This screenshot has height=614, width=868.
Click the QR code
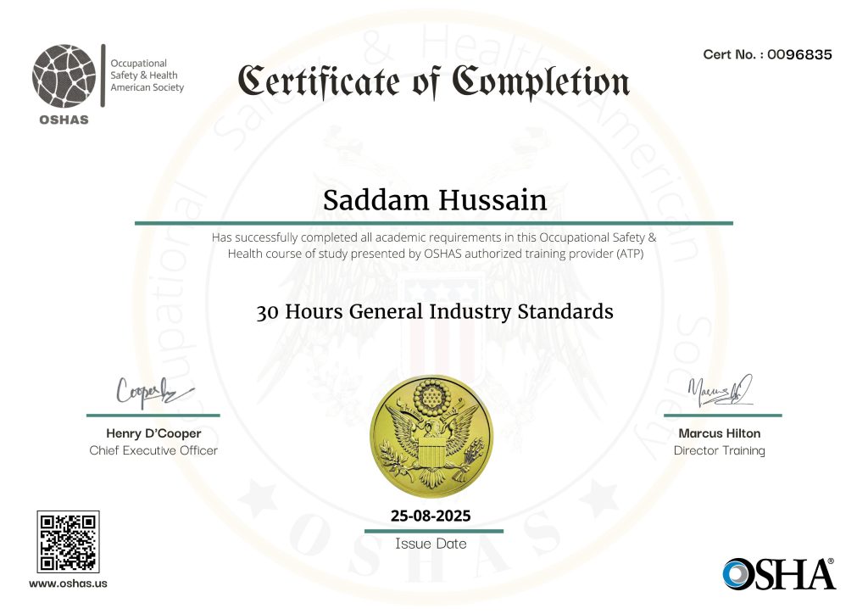click(68, 541)
